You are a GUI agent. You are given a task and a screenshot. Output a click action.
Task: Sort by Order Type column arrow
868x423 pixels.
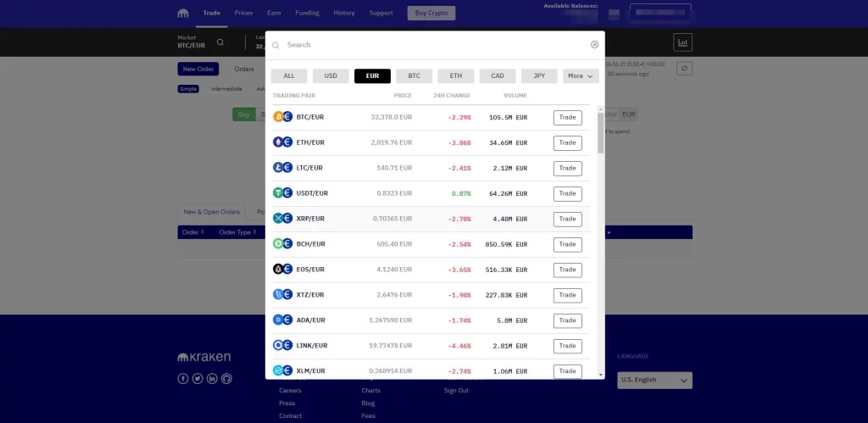click(253, 232)
